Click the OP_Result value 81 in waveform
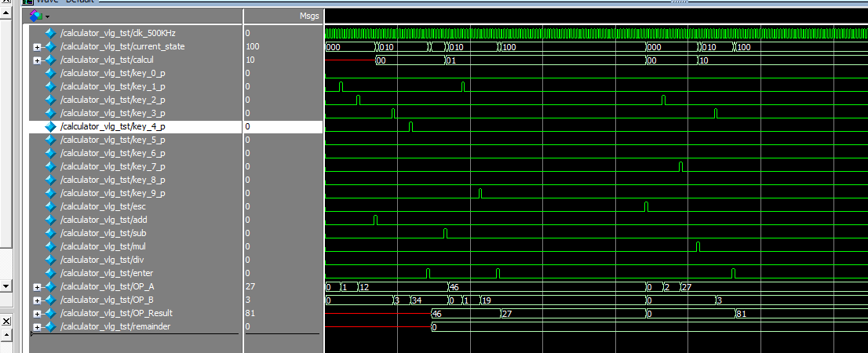This screenshot has width=868, height=353. pos(742,314)
